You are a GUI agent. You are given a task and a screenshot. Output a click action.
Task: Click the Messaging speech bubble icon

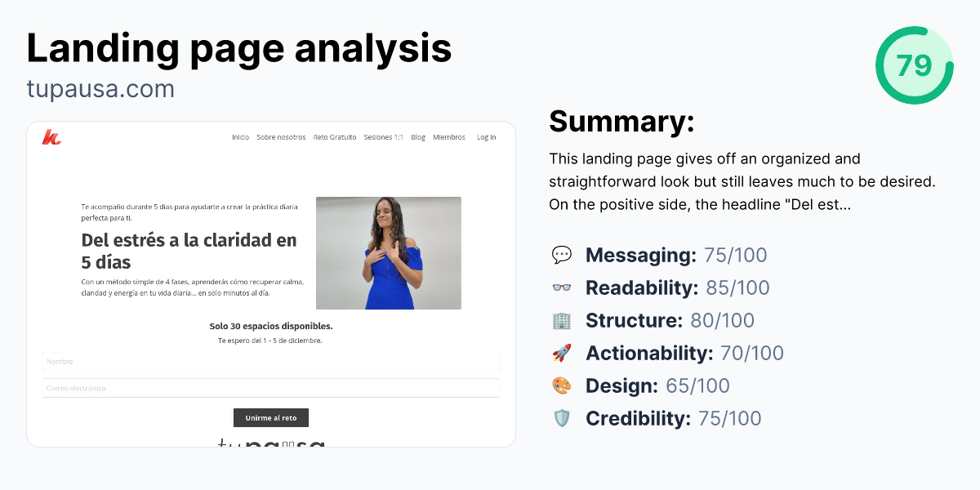click(562, 255)
